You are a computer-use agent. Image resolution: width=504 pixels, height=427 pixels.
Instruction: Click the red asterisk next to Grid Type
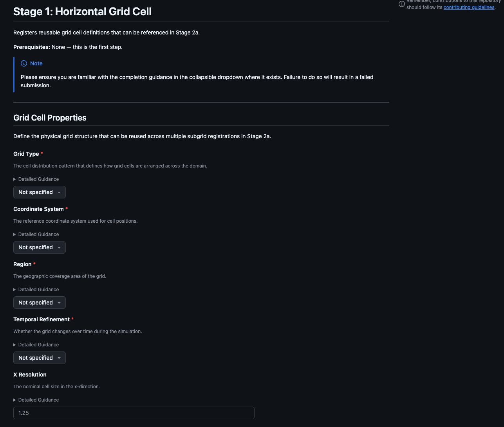[x=42, y=153]
